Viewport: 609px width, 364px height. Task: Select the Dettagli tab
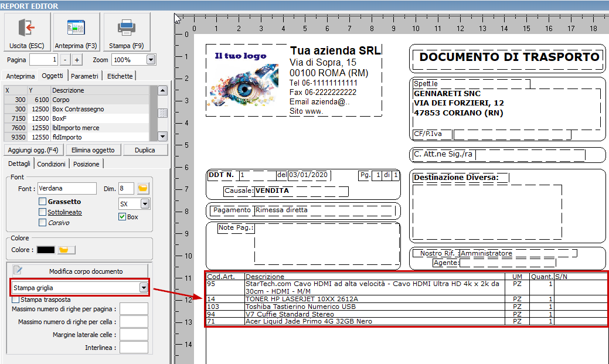[19, 164]
